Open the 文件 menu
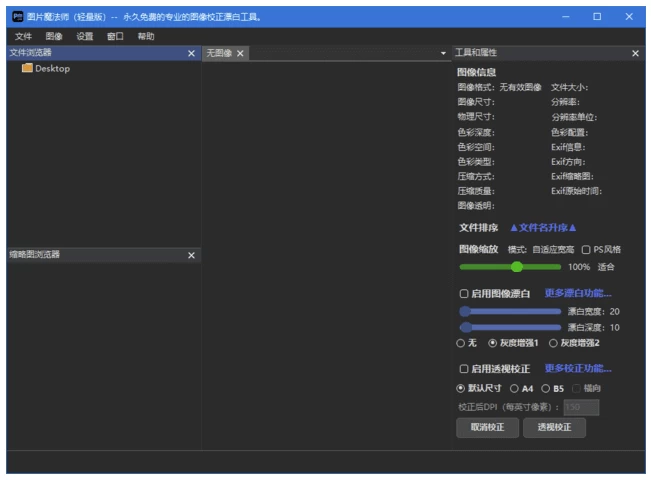 point(24,37)
